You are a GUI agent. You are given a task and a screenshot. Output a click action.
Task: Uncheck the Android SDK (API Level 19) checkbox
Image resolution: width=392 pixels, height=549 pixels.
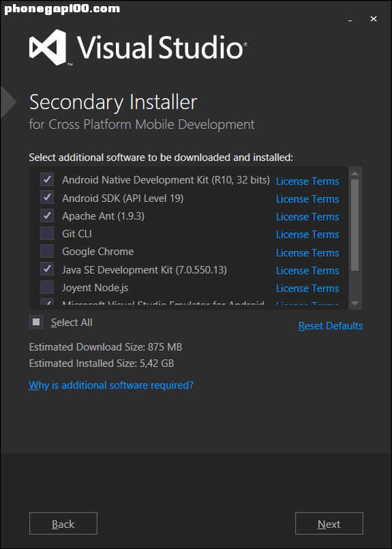click(x=47, y=198)
